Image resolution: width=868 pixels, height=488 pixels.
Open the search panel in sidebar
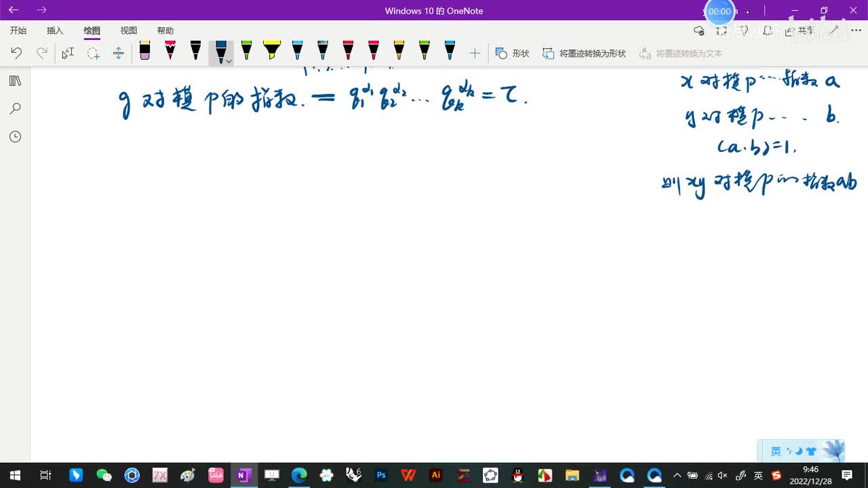pyautogui.click(x=15, y=108)
